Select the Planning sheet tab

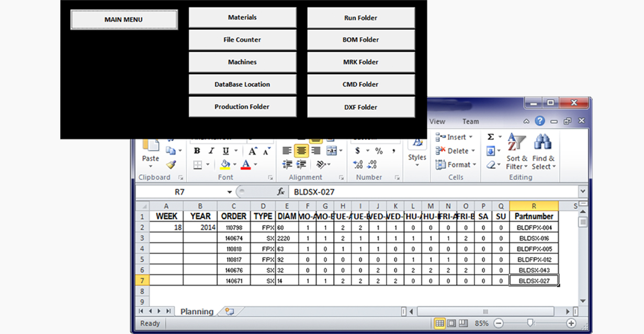(197, 312)
